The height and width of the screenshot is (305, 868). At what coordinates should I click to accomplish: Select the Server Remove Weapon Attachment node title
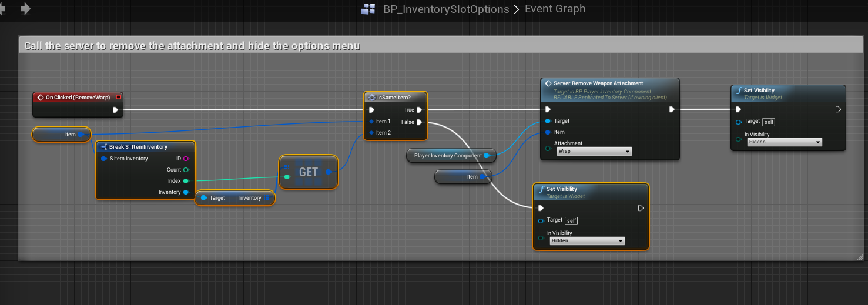pos(598,83)
